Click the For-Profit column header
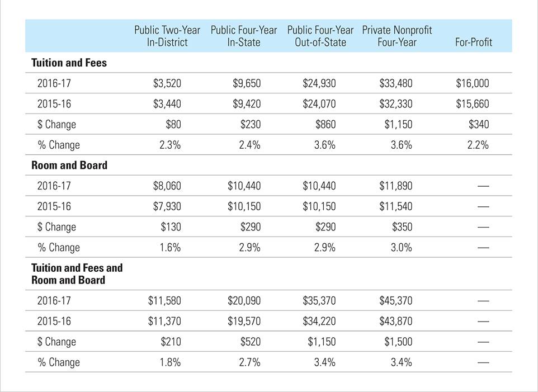 474,42
